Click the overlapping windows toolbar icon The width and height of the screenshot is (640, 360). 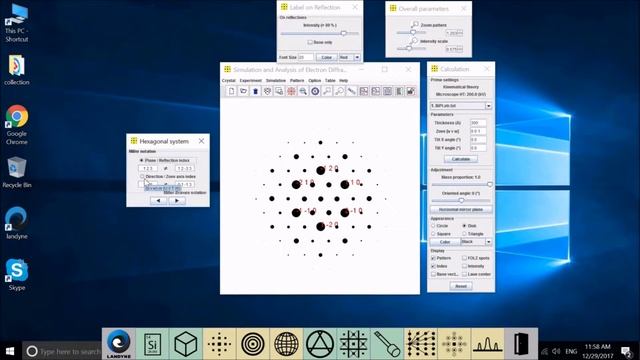[x=279, y=91]
